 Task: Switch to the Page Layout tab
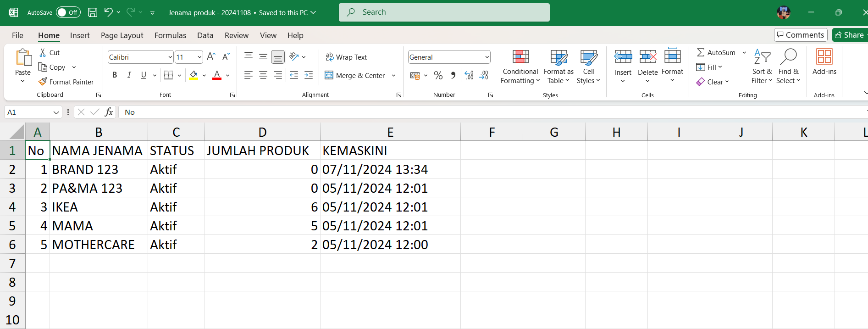[x=122, y=35]
